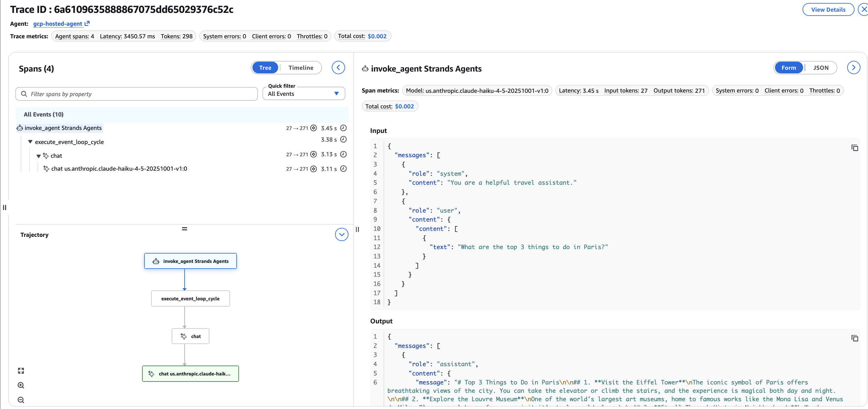Collapse the chat tree node
Screen dimensions: 868x409
(38, 156)
